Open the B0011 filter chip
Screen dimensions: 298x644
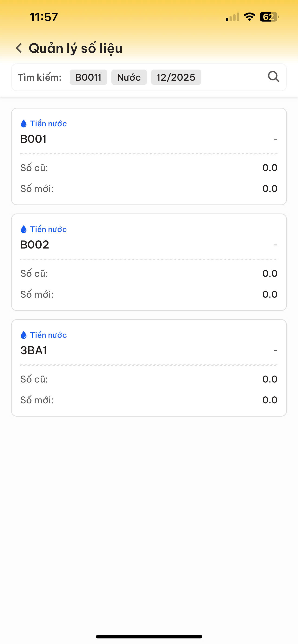[x=88, y=77]
